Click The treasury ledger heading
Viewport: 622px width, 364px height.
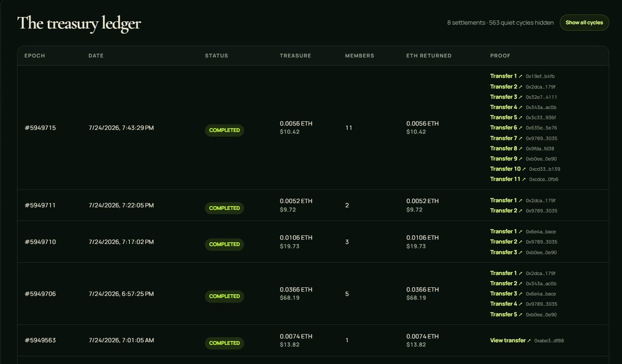pos(79,23)
